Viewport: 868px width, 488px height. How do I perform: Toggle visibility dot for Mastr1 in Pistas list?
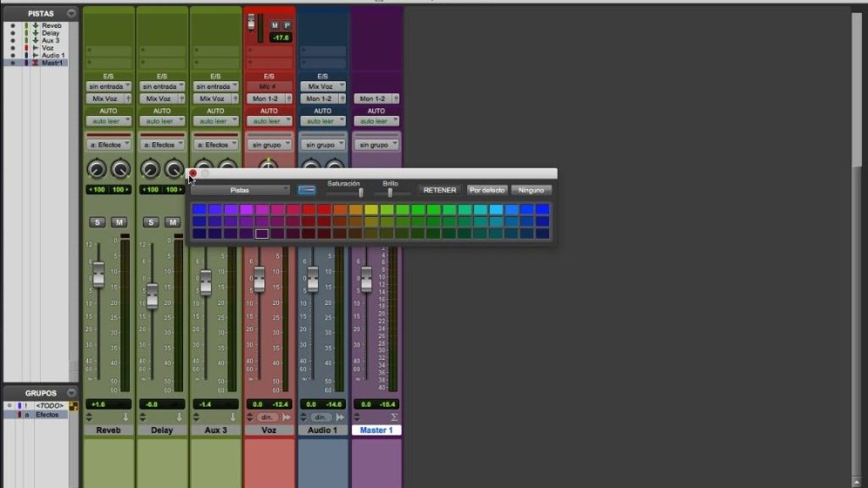[x=13, y=63]
